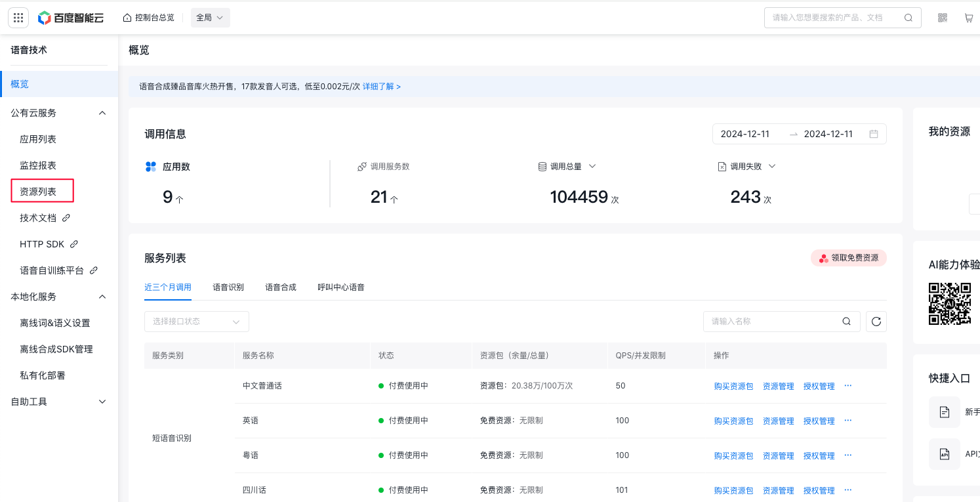Open 应用列表 in sidebar
Screen dimensions: 980x502
pos(38,139)
